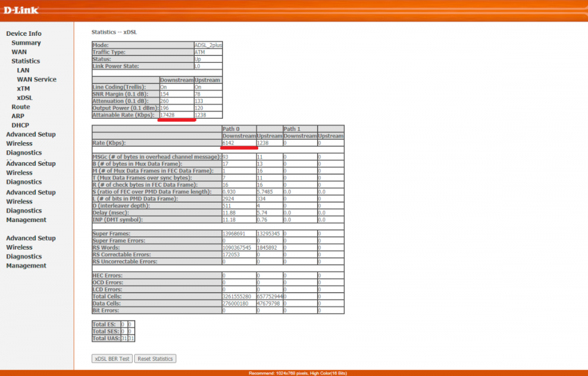Click the Path 0 downstream rate value 6142
The image size is (588, 376).
[x=229, y=143]
